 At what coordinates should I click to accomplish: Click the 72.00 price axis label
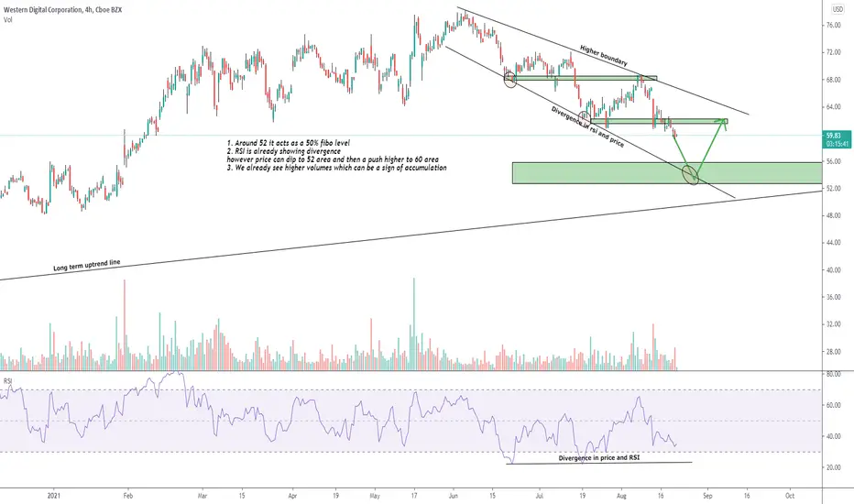pos(833,52)
